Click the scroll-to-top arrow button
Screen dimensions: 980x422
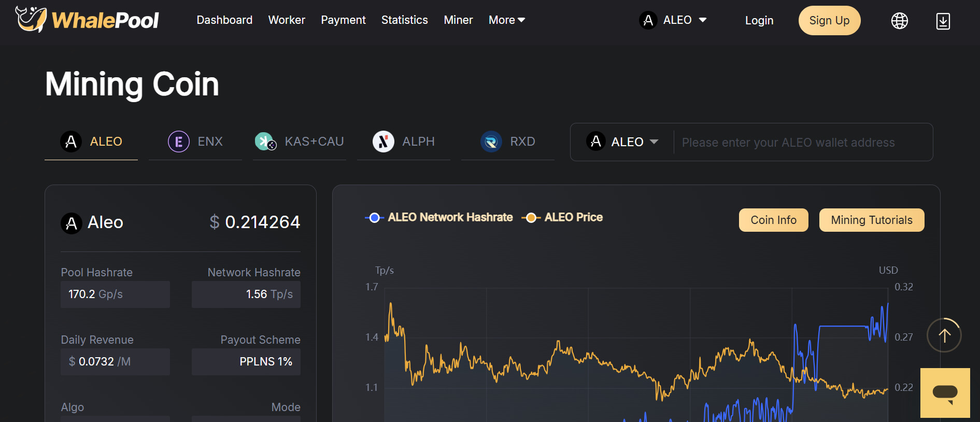tap(944, 335)
